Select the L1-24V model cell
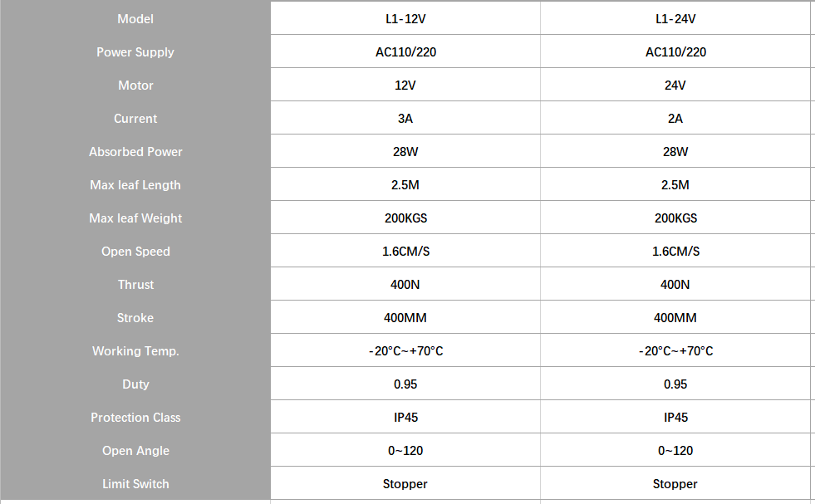The width and height of the screenshot is (815, 504). [x=675, y=18]
